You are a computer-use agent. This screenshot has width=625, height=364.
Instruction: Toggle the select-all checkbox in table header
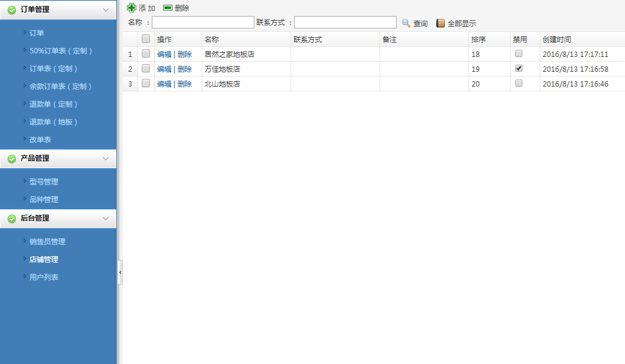click(146, 39)
